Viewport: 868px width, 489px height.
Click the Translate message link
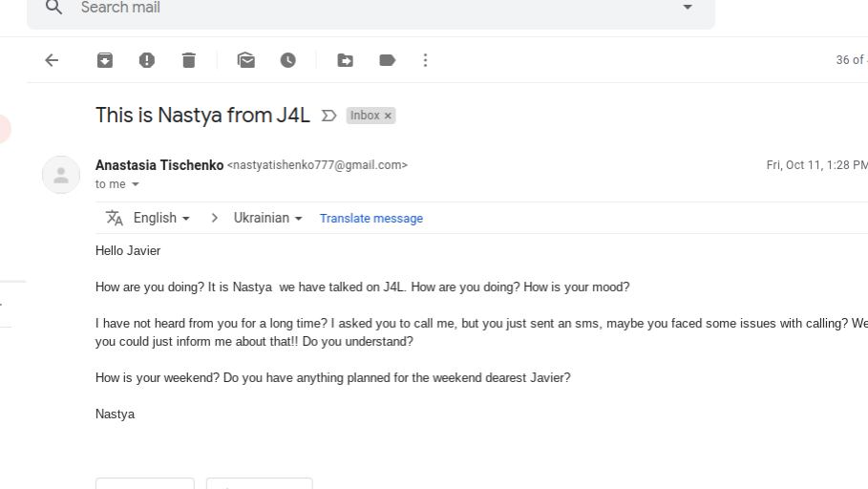pos(370,218)
